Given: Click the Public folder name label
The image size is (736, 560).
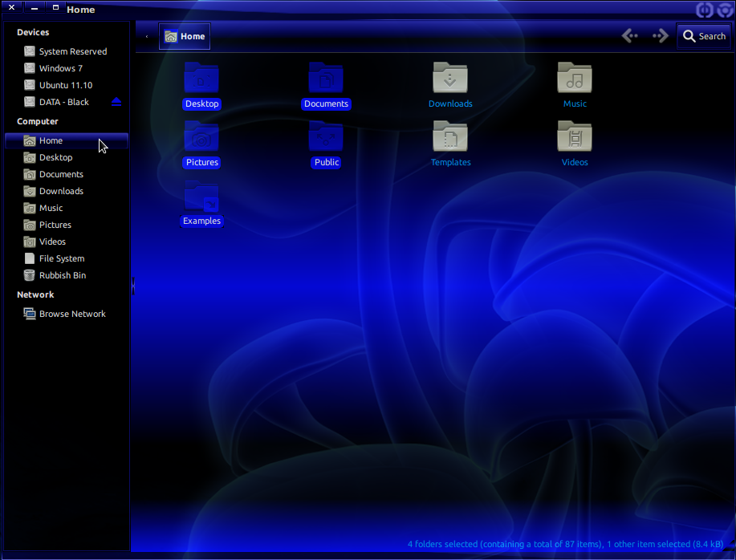Looking at the screenshot, I should (326, 162).
